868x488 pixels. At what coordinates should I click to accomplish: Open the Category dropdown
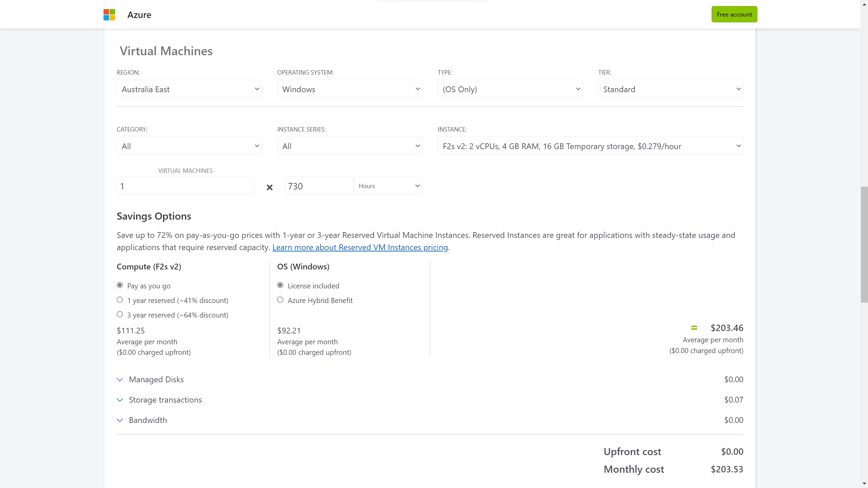[x=189, y=146]
